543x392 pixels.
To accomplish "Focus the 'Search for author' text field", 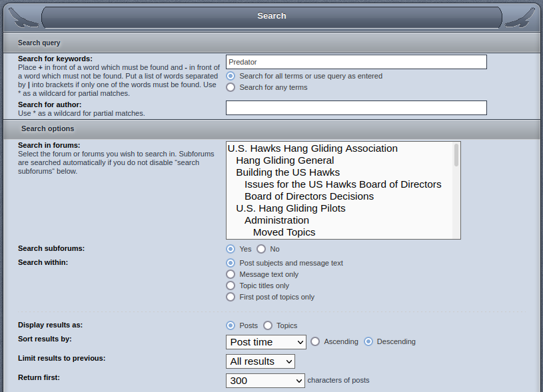I will pos(356,108).
